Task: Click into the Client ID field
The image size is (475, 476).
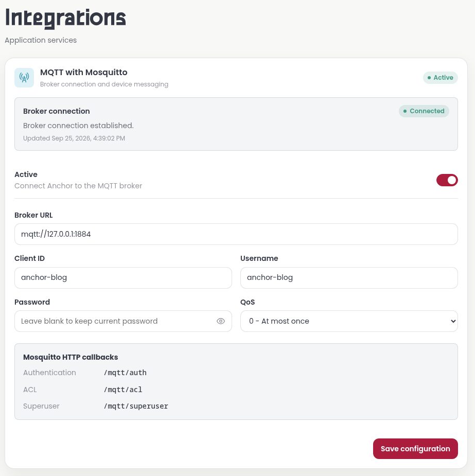Action: (x=123, y=278)
